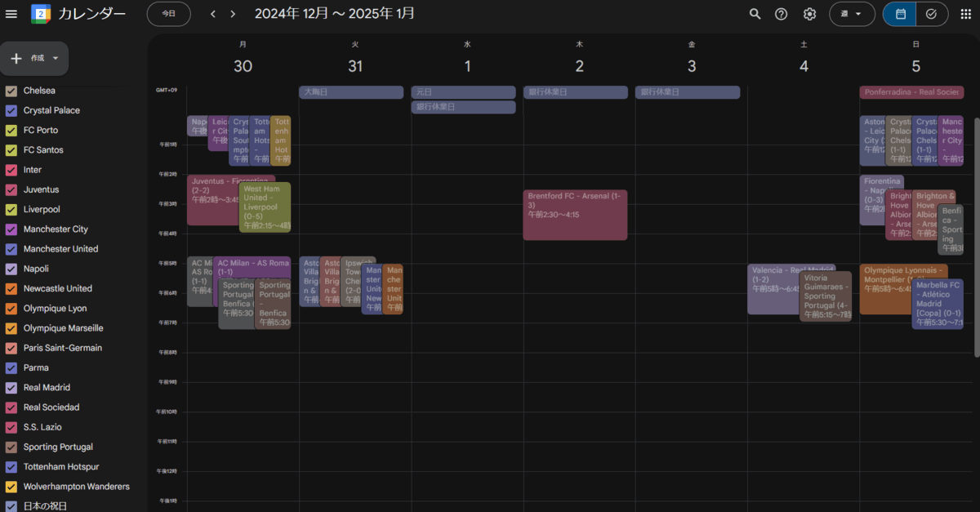Open the Brentford FC - Arsenal event

point(575,215)
